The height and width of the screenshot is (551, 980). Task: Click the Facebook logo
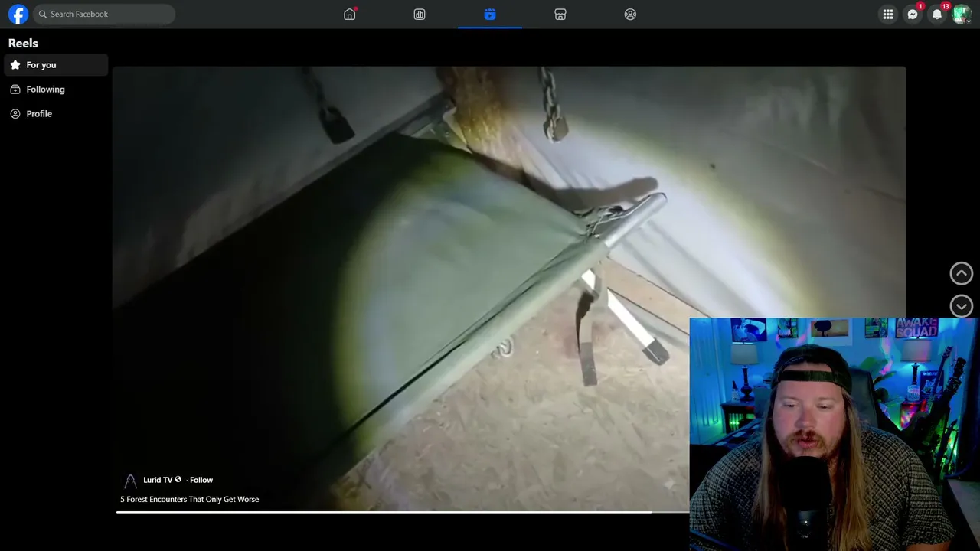18,14
